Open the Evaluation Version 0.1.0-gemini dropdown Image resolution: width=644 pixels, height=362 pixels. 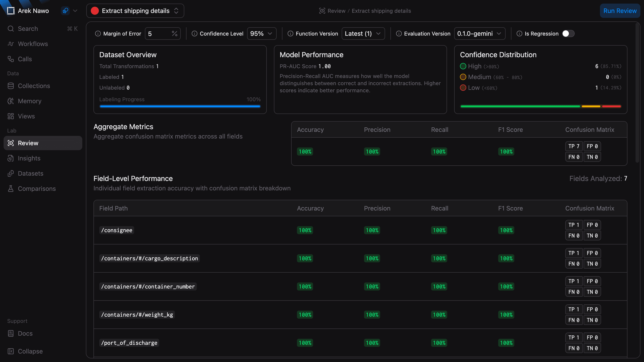tap(479, 34)
